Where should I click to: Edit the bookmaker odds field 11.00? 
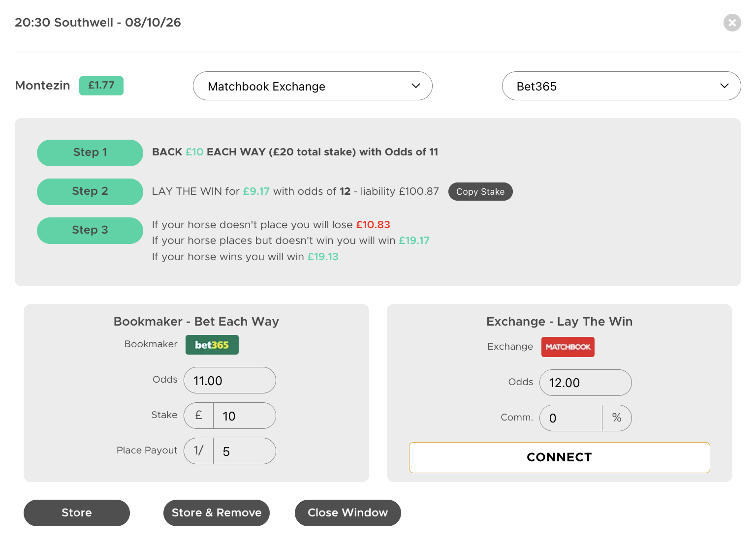tap(230, 380)
